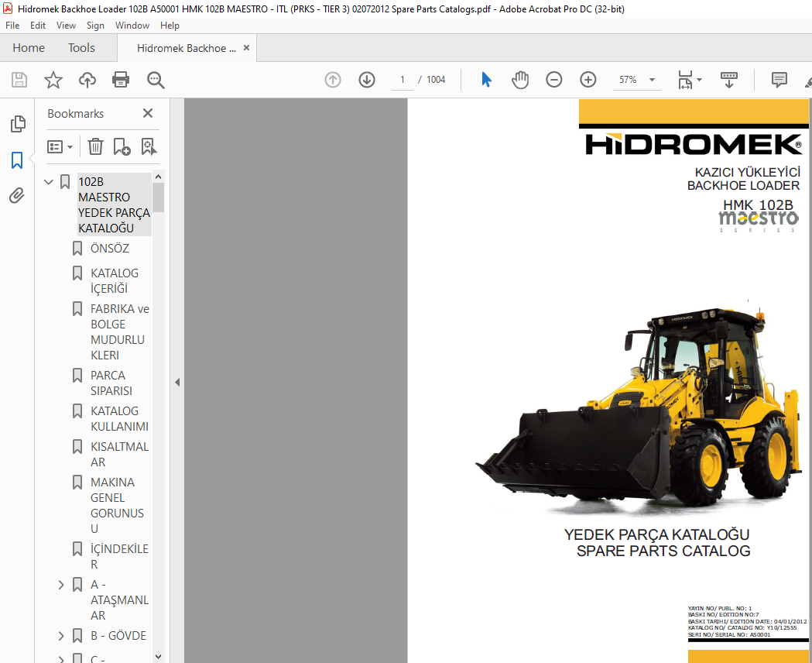Close the Bookmarks panel

coord(148,113)
